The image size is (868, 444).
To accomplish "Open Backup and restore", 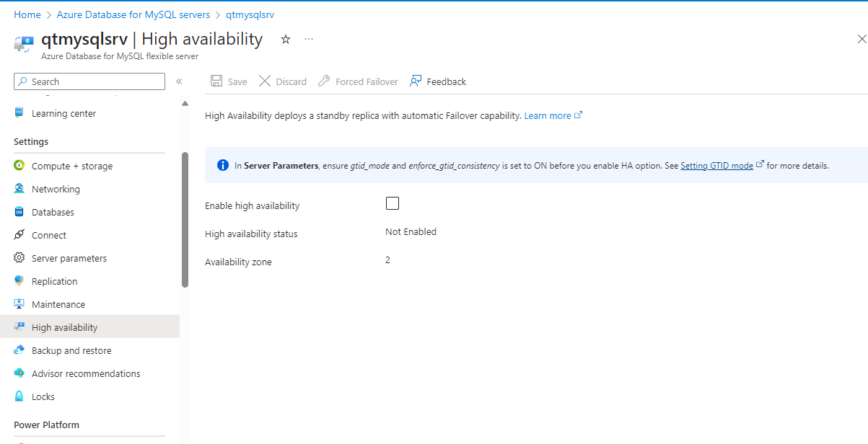I will click(71, 350).
